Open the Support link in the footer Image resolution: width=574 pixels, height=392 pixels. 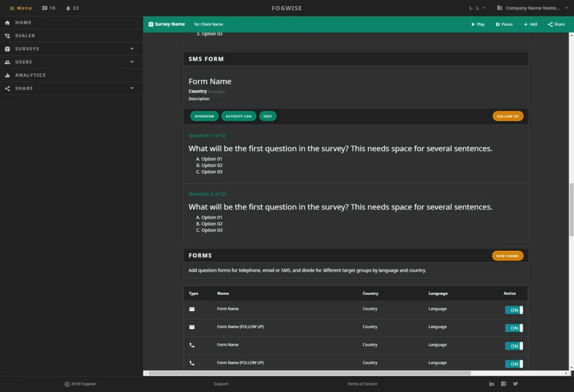221,384
